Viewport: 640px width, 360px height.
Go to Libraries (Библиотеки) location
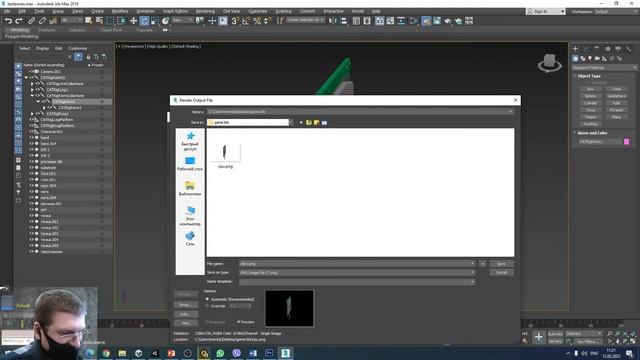pyautogui.click(x=190, y=189)
